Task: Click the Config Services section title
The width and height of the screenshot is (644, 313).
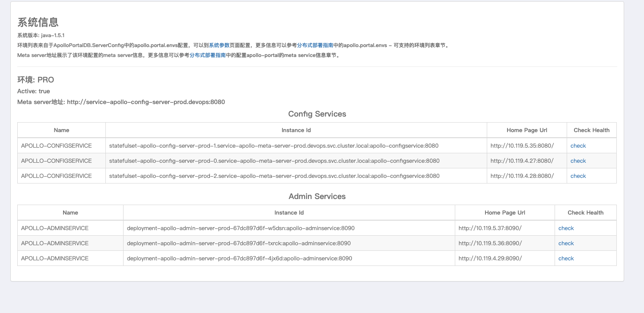Action: point(317,114)
